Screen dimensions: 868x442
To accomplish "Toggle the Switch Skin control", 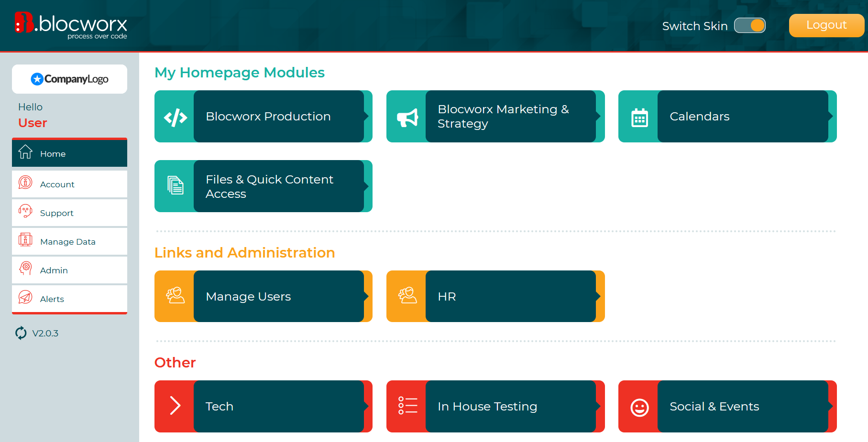I will (x=750, y=25).
